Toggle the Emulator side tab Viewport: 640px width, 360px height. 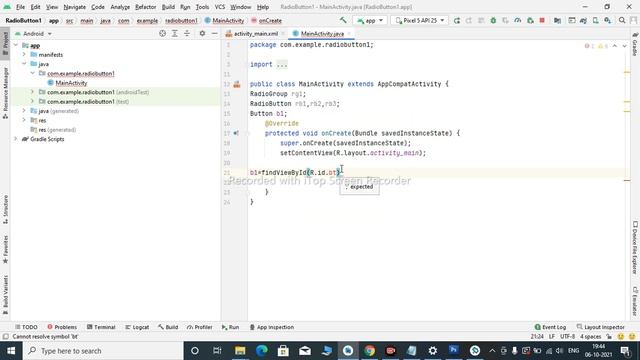click(x=635, y=301)
